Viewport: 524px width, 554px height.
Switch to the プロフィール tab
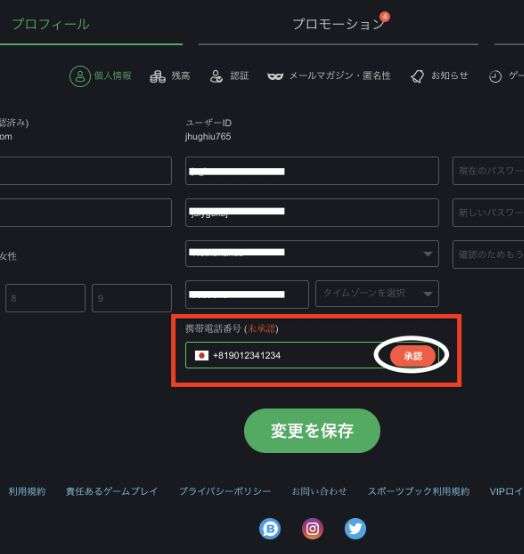coord(51,24)
